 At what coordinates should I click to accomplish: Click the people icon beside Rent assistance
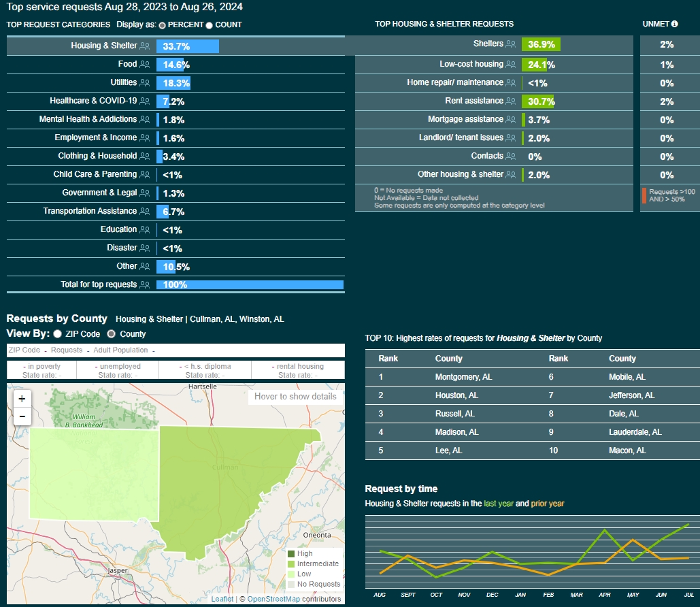click(x=510, y=101)
